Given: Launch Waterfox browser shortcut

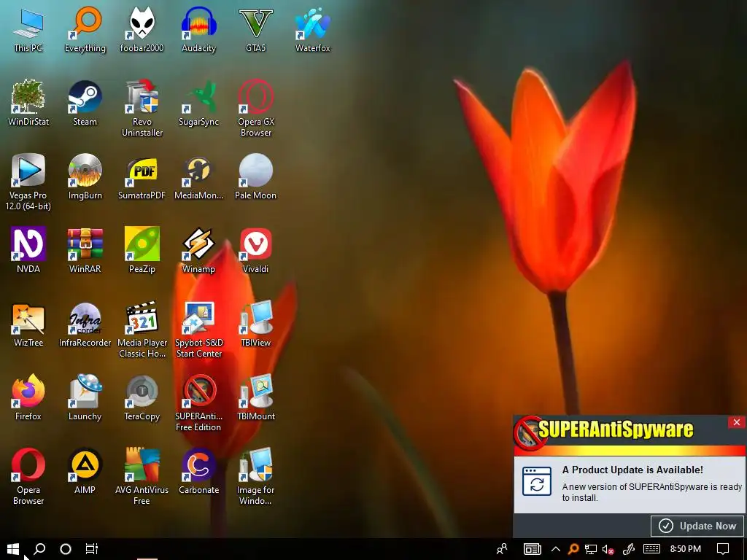Looking at the screenshot, I should coord(312,28).
